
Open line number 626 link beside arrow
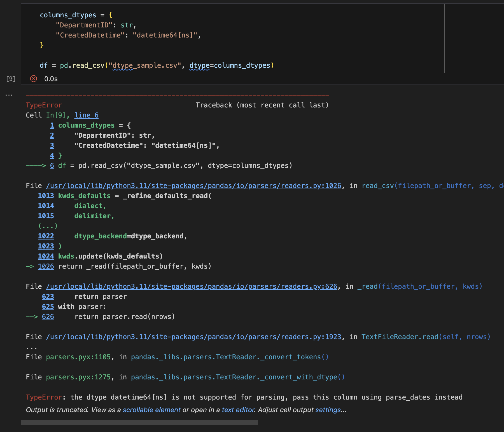point(48,317)
